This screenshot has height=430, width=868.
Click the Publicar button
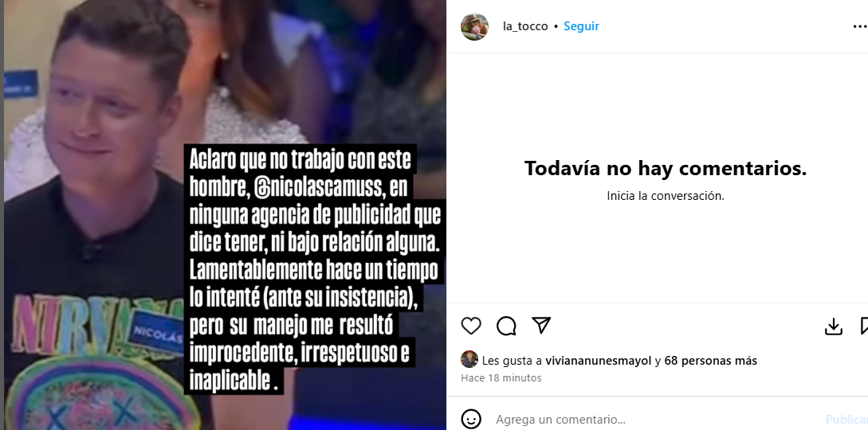(846, 420)
